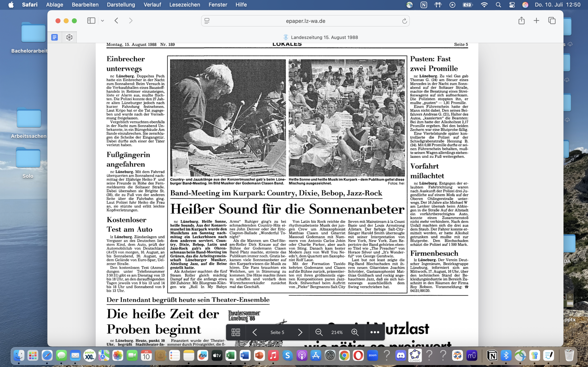
Task: Toggle the Safari sidebar
Action: (x=91, y=21)
